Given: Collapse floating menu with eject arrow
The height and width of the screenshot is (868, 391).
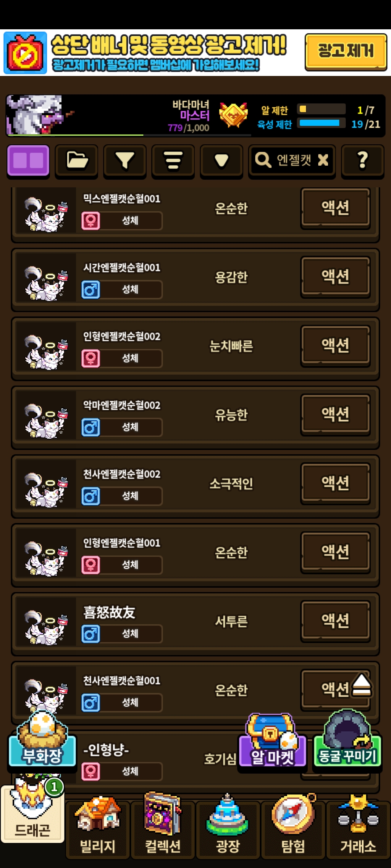Looking at the screenshot, I should 361,685.
